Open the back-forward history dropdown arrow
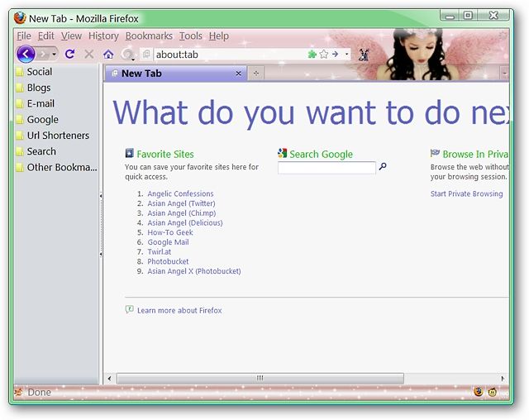The image size is (529, 420). 54,55
